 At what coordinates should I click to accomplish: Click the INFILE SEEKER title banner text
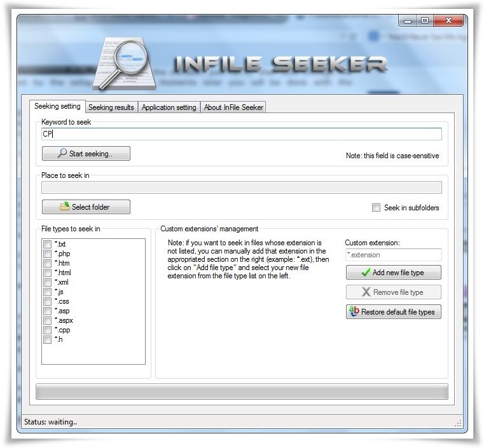point(280,64)
